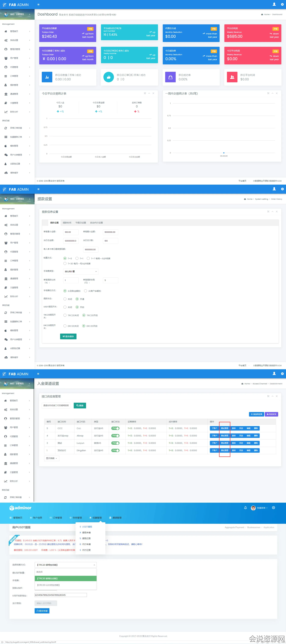The image size is (286, 644).
Task: Open the 快捷菜单 dropdown in the header
Action: pyautogui.click(x=262, y=508)
